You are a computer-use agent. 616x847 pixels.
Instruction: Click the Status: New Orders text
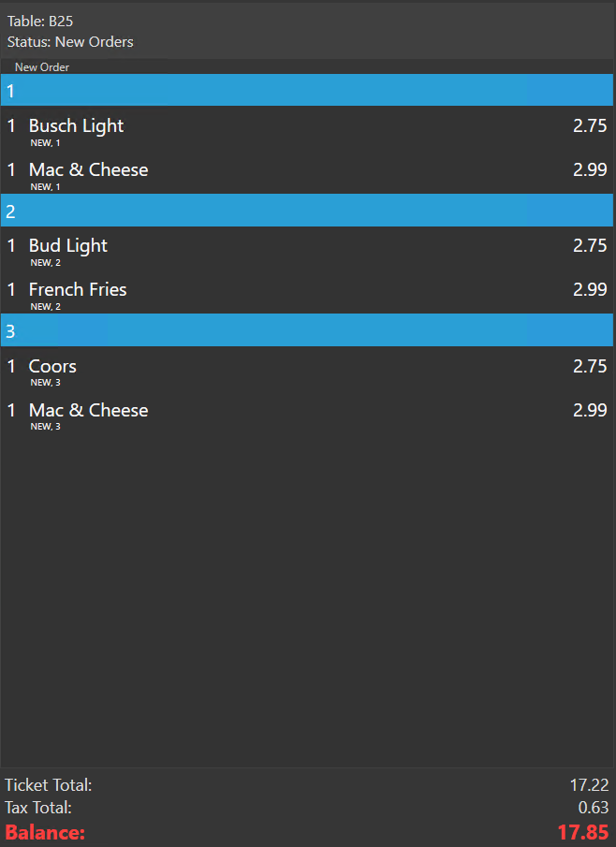click(70, 42)
